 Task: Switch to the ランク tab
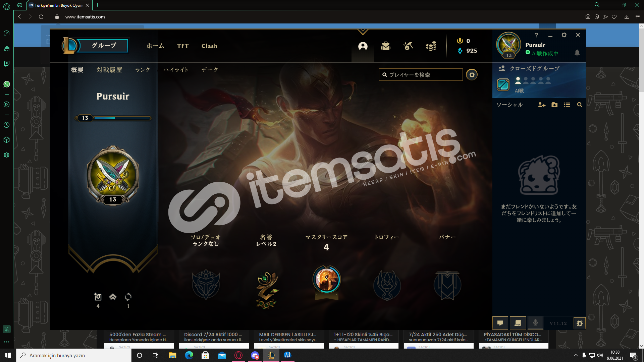(143, 70)
